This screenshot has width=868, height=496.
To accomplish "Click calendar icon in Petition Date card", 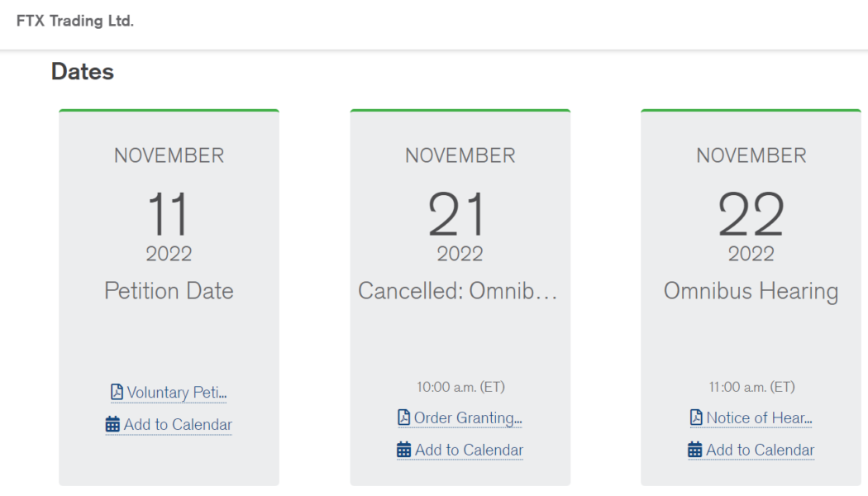I will point(112,425).
